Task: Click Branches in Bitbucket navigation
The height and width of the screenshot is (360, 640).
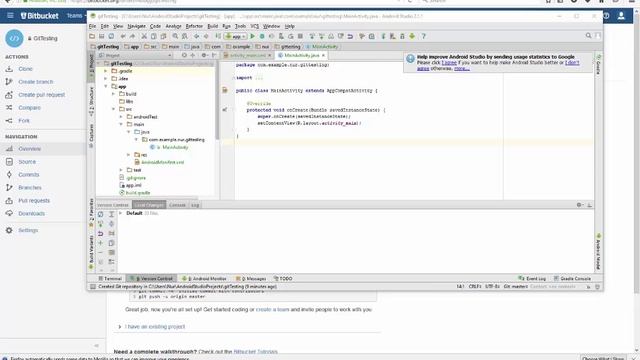Action: click(x=30, y=188)
